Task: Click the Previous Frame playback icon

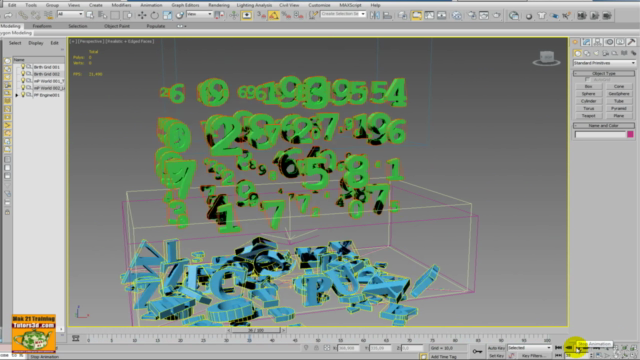Action: [x=569, y=347]
